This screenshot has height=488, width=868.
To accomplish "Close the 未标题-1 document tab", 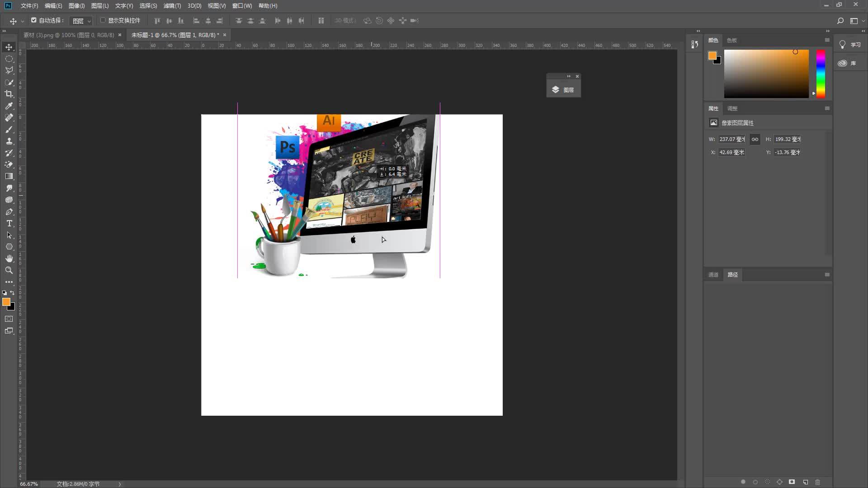I will pyautogui.click(x=225, y=35).
